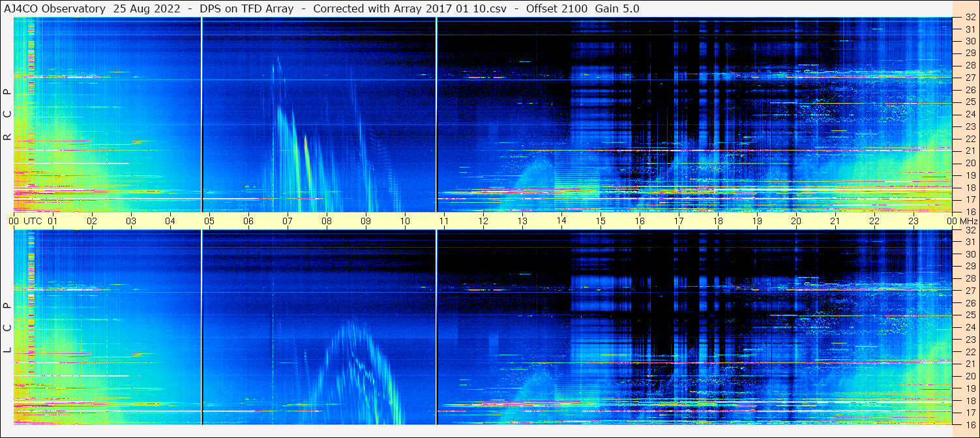980x438 pixels.
Task: Click the MHz unit label on axis
Action: click(x=968, y=221)
